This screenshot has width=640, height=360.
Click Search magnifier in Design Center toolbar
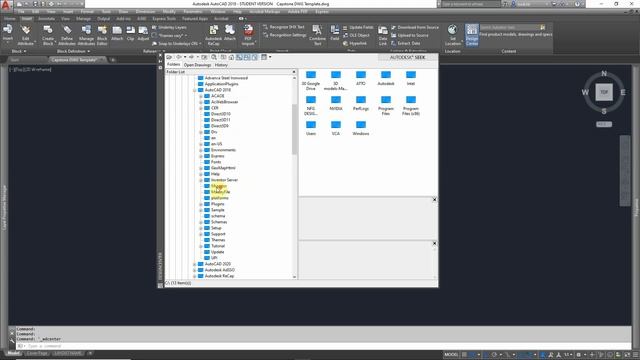pyautogui.click(x=214, y=57)
